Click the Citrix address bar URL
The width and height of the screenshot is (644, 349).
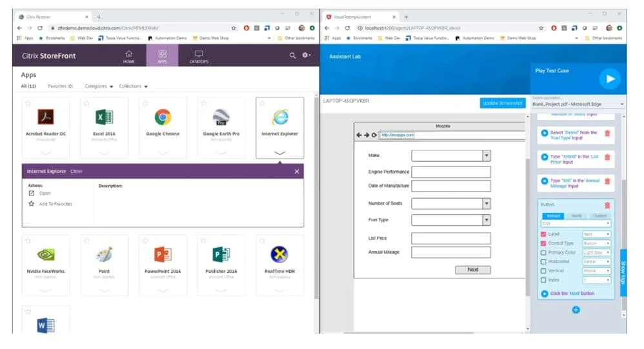(108, 28)
